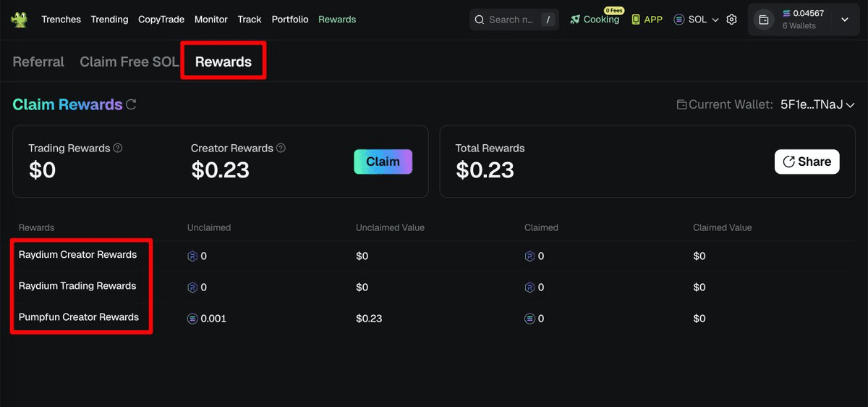
Task: Select the Pumpfun Creator Rewards row
Action: [x=79, y=317]
